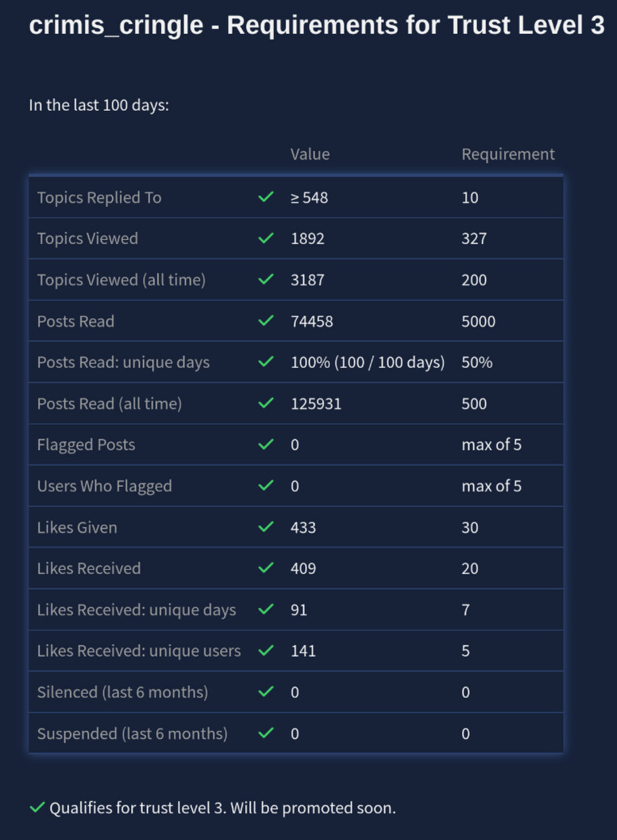Click the Posts Read: unique days checkmark
617x840 pixels.
click(265, 362)
